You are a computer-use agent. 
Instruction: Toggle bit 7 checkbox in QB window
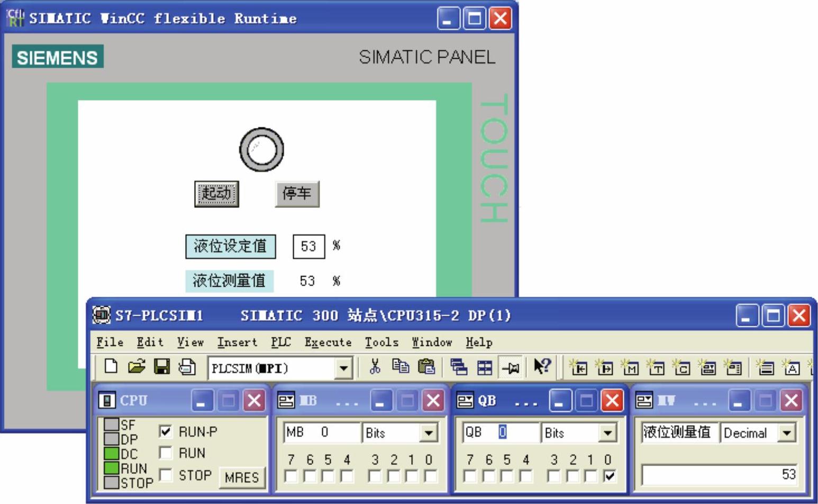point(470,476)
